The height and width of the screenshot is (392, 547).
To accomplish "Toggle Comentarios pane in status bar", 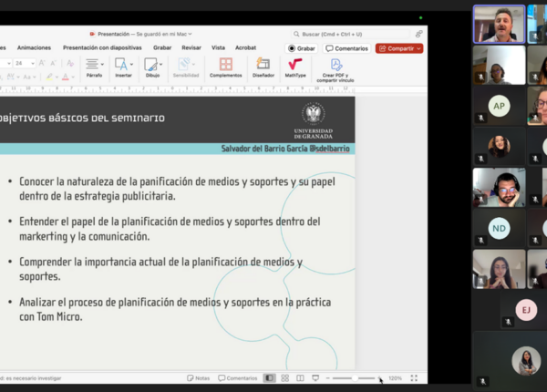I will [237, 377].
